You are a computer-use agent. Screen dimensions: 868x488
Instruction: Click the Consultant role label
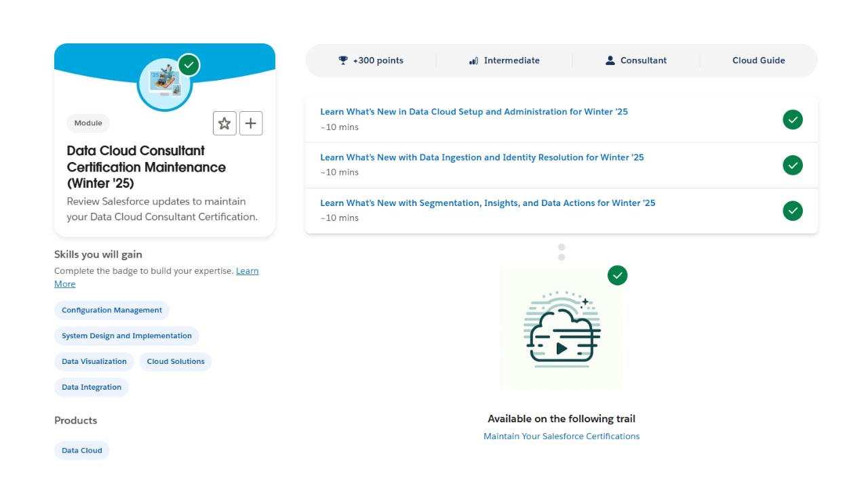click(644, 60)
